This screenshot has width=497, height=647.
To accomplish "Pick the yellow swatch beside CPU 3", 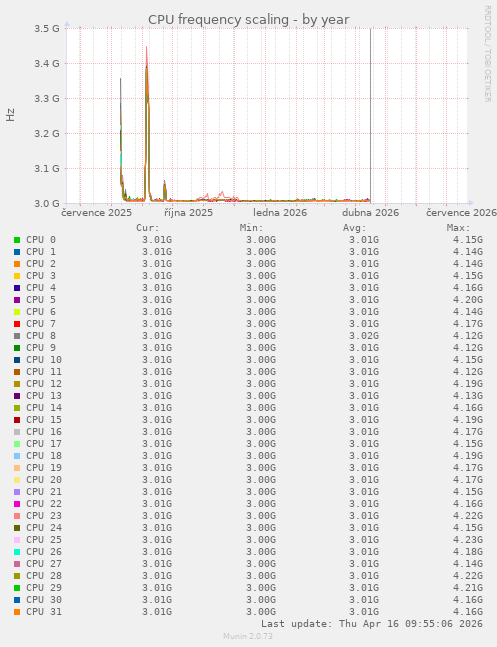I will coord(17,276).
